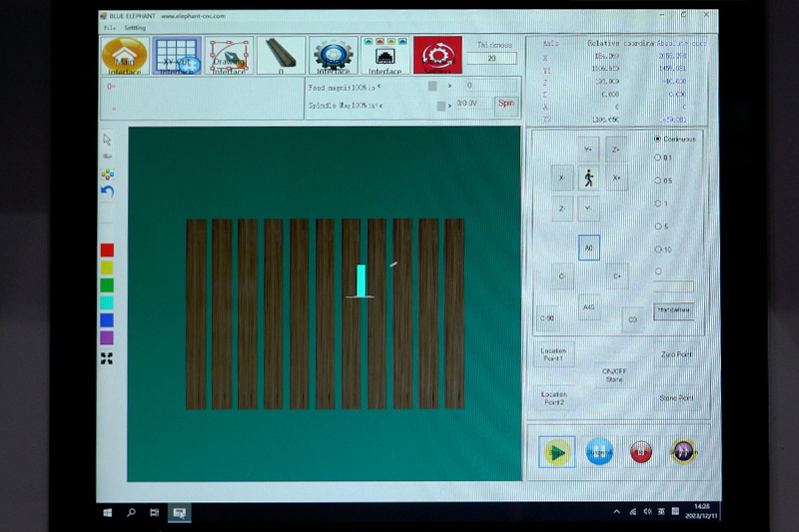Select the custom step radio button
Viewport: 799px width, 532px height.
658,271
